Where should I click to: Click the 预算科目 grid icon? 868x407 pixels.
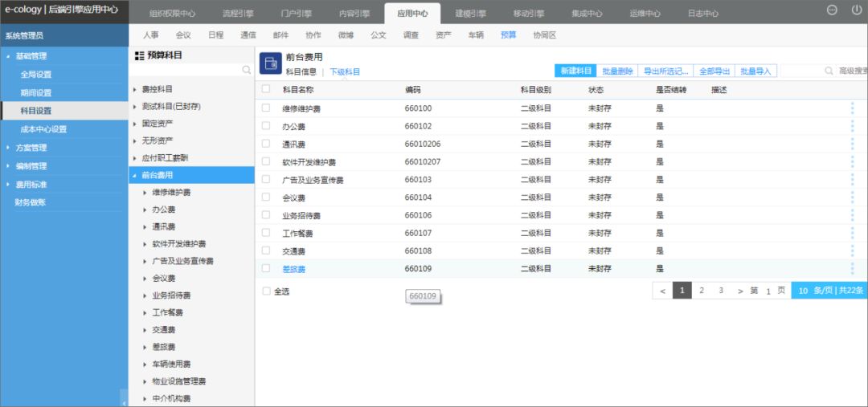pyautogui.click(x=140, y=55)
